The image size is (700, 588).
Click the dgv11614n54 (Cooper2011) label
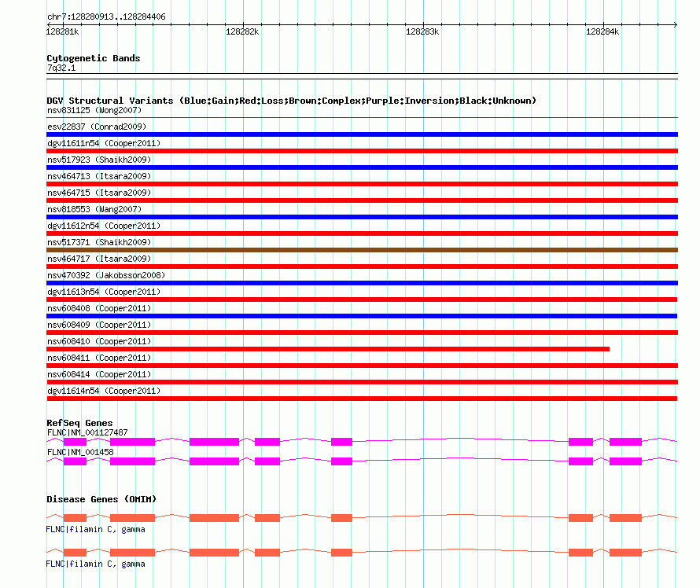[x=104, y=391]
